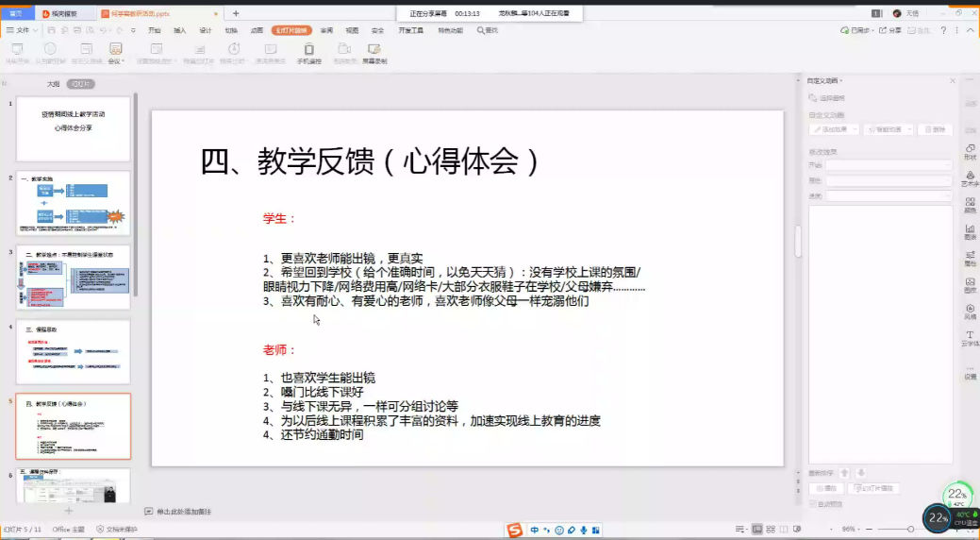980x540 pixels.
Task: Toggle the 自动预览 auto preview checkbox
Action: pos(813,503)
